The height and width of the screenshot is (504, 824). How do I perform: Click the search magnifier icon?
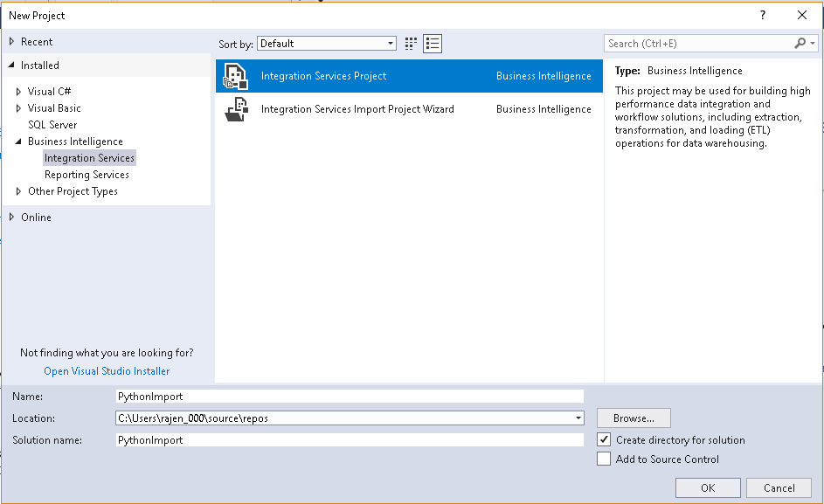tap(800, 44)
